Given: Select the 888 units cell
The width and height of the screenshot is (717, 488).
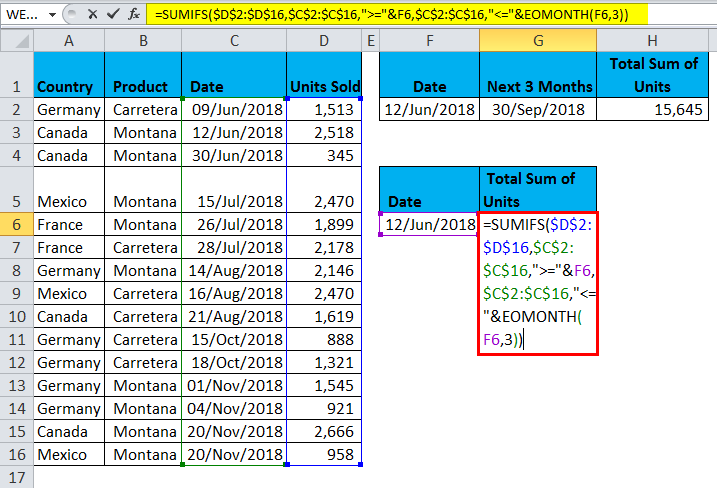Looking at the screenshot, I should pyautogui.click(x=324, y=339).
